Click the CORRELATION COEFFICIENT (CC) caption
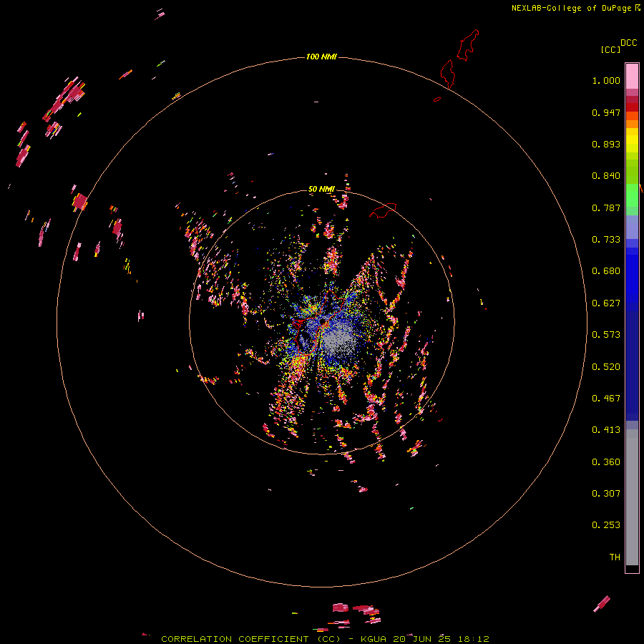This screenshot has width=644, height=644. click(250, 639)
